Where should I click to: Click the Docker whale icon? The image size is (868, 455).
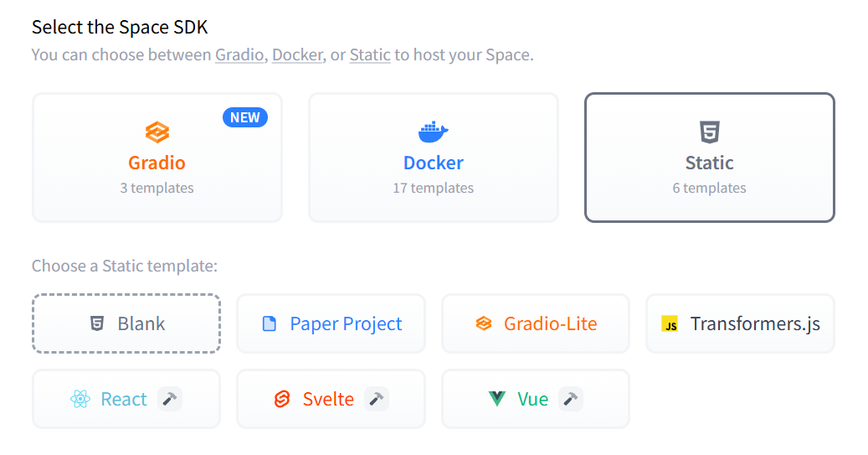tap(433, 132)
